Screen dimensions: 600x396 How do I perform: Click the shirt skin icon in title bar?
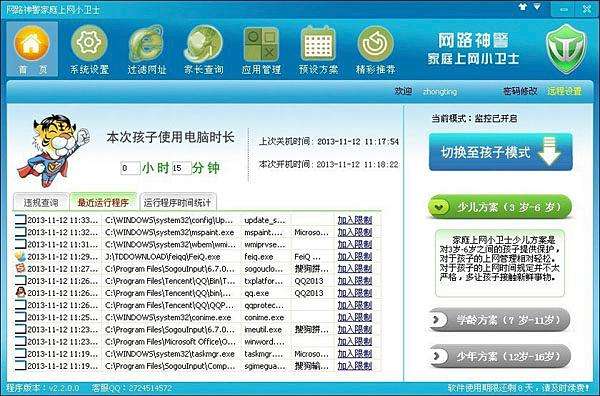522,7
